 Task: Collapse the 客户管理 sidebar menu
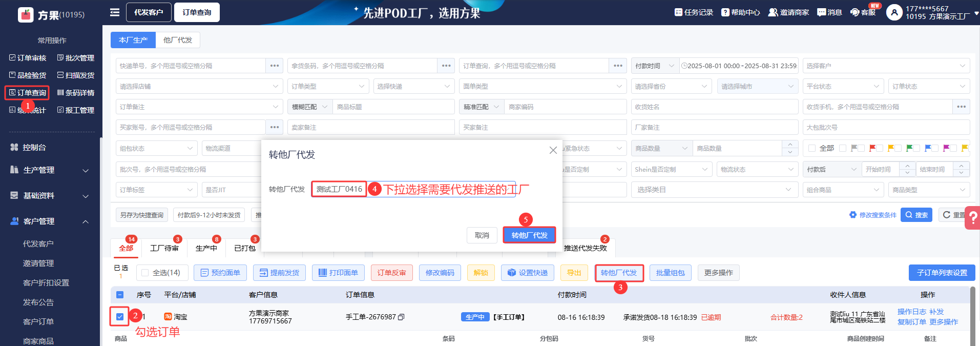point(50,221)
